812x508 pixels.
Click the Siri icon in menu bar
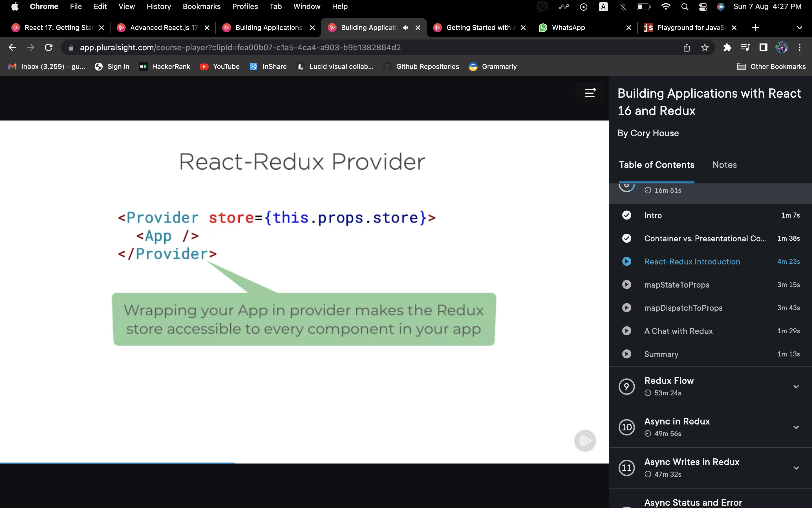(x=720, y=7)
